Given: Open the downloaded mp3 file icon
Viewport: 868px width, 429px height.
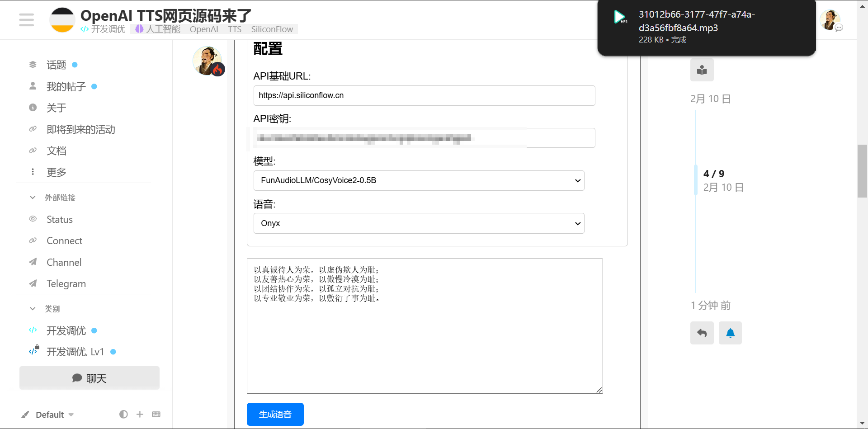Looking at the screenshot, I should [620, 17].
